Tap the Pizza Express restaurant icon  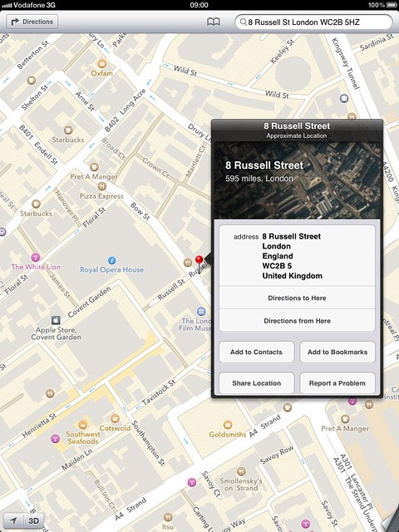click(x=101, y=186)
